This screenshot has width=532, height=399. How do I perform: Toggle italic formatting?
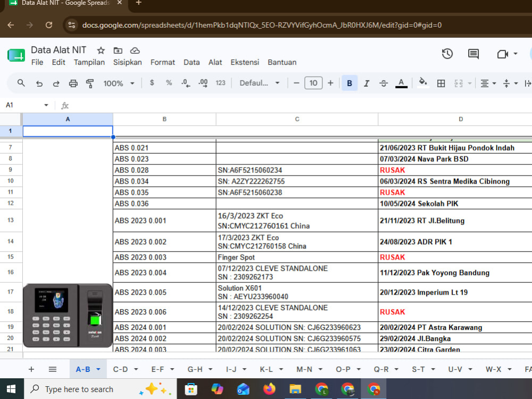(367, 84)
